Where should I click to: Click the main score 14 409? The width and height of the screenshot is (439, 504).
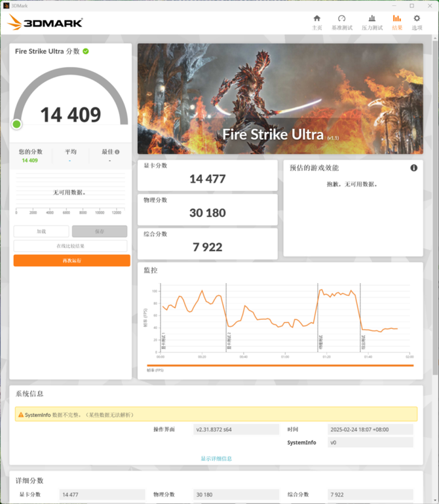coord(71,115)
